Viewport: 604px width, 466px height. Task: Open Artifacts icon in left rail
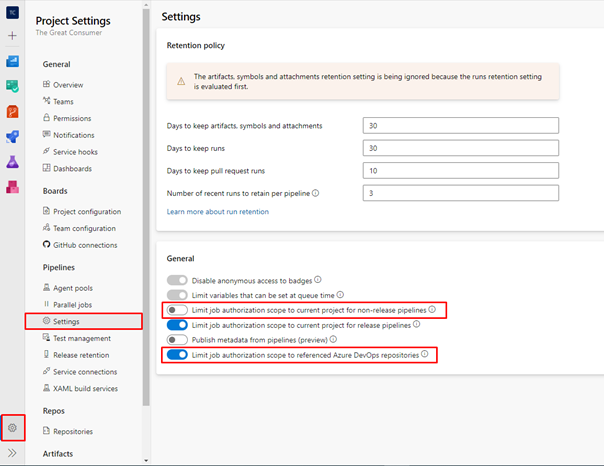13,187
